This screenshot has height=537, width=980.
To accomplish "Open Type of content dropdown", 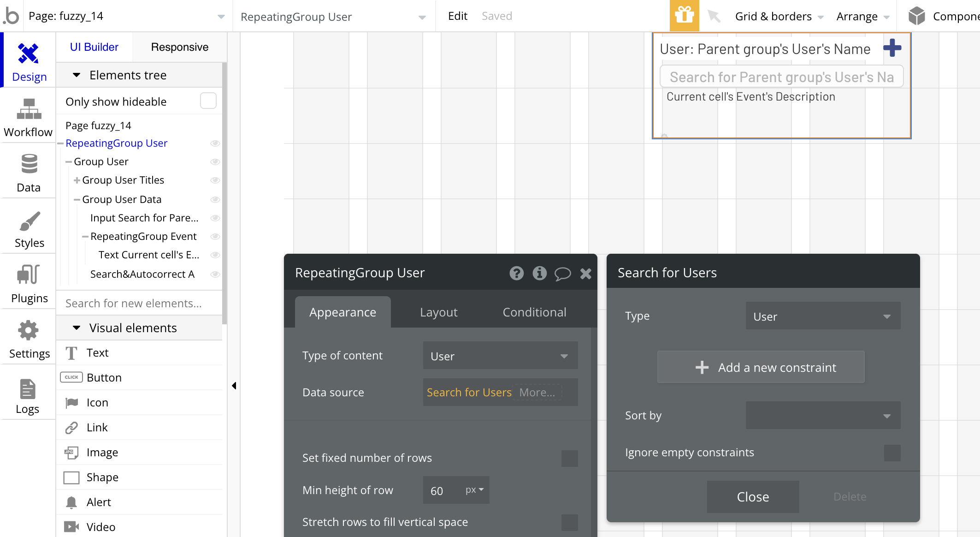I will tap(500, 356).
